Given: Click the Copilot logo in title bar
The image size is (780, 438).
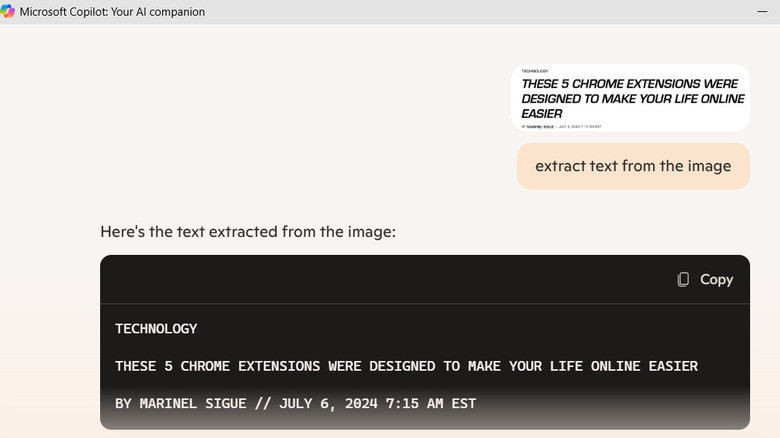Looking at the screenshot, I should click(x=8, y=12).
